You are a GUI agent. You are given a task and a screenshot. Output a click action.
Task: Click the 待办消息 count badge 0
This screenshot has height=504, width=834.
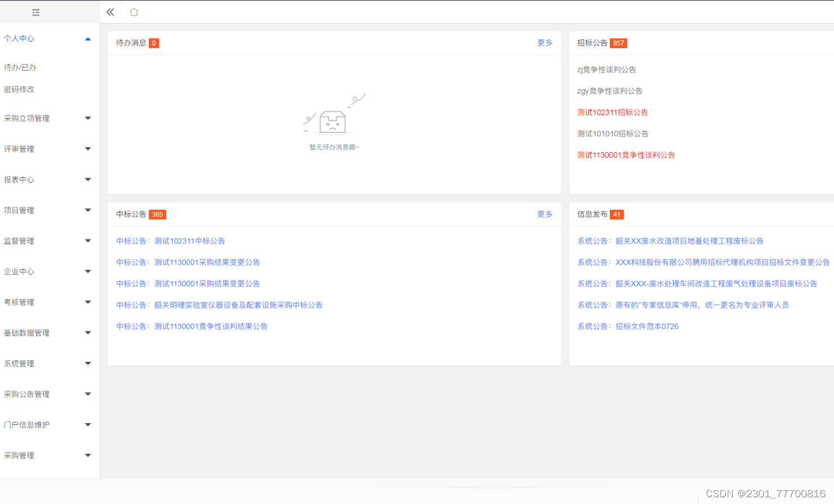click(154, 43)
